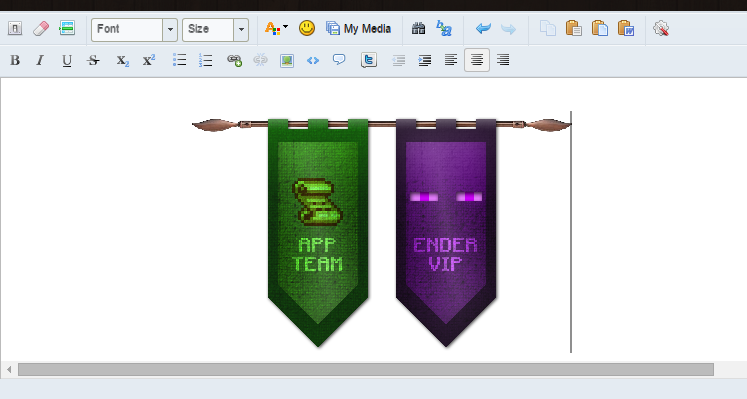This screenshot has height=399, width=747.
Task: Align text to the right
Action: (503, 60)
